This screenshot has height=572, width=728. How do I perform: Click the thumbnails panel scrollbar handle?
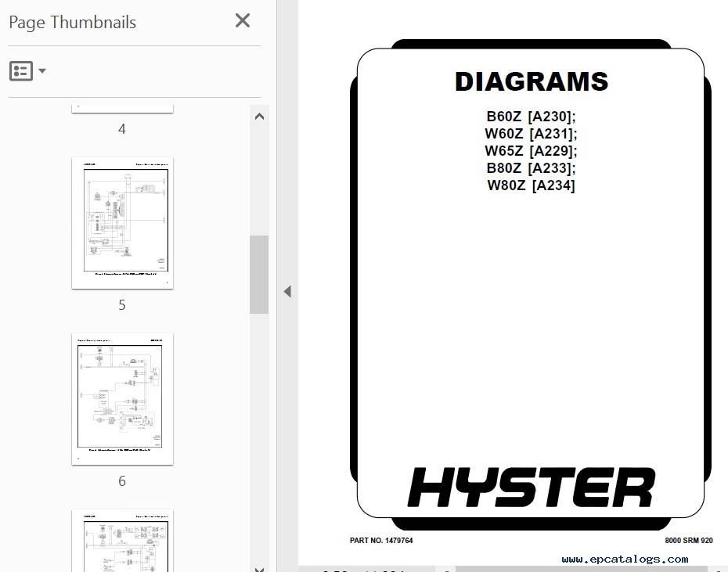click(x=259, y=275)
